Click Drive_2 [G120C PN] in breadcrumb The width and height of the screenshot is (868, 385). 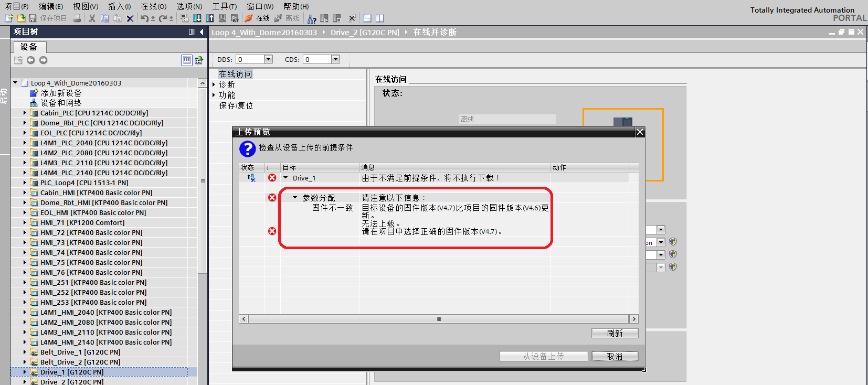[365, 32]
